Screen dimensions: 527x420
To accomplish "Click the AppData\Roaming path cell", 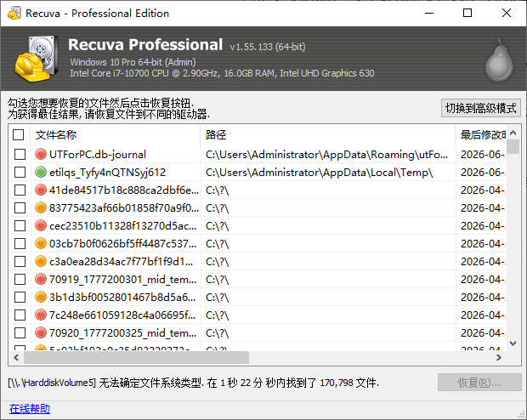I will pos(326,155).
